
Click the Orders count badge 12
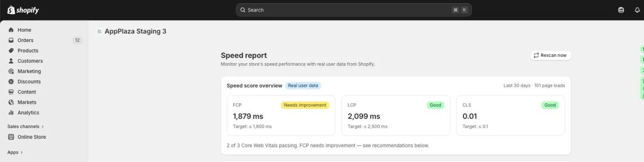(x=77, y=40)
